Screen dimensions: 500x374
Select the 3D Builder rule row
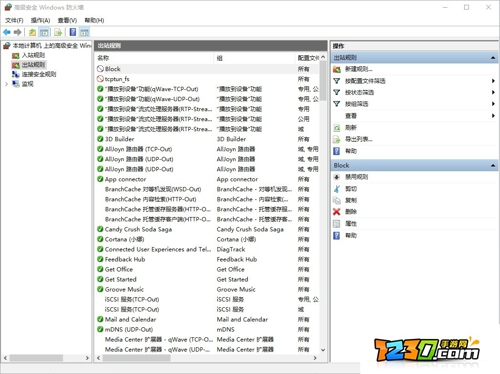click(207, 139)
